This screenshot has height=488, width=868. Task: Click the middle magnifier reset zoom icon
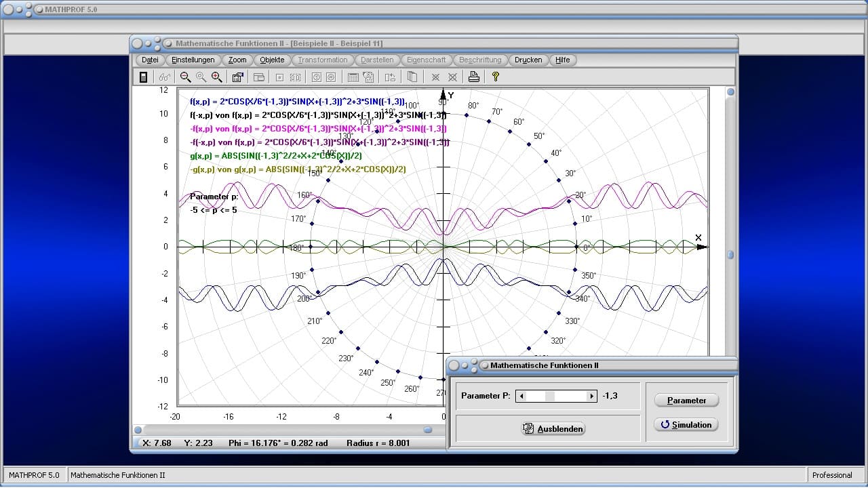(x=201, y=77)
